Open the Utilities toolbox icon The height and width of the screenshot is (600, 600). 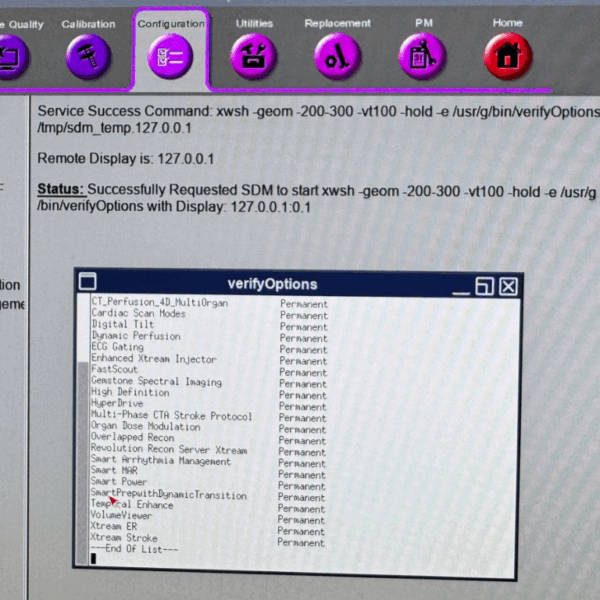coord(253,56)
